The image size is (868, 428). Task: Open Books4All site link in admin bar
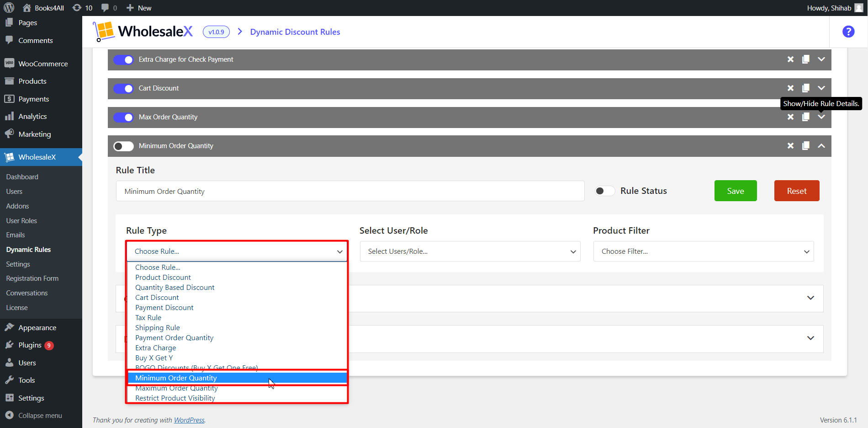[43, 8]
